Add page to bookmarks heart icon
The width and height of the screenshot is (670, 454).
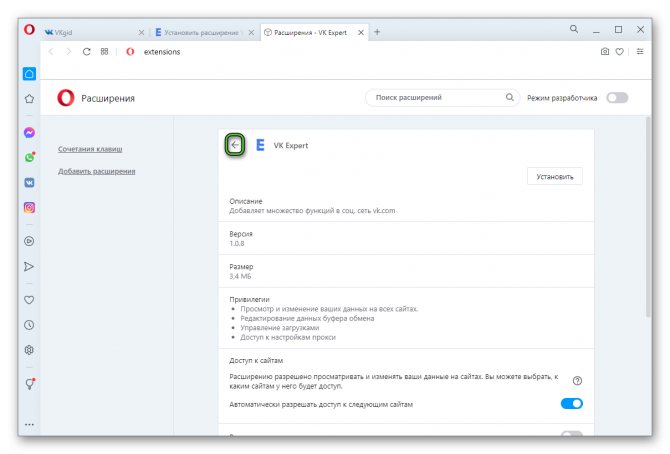(619, 52)
